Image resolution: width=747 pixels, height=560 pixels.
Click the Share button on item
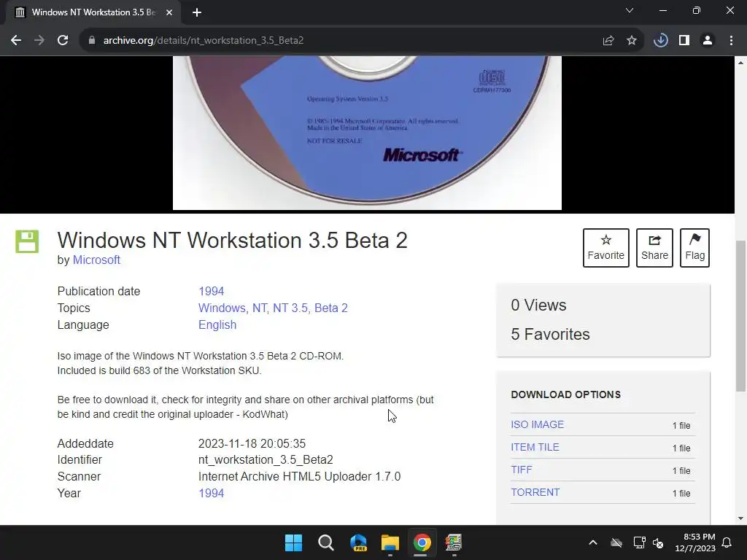[654, 248]
